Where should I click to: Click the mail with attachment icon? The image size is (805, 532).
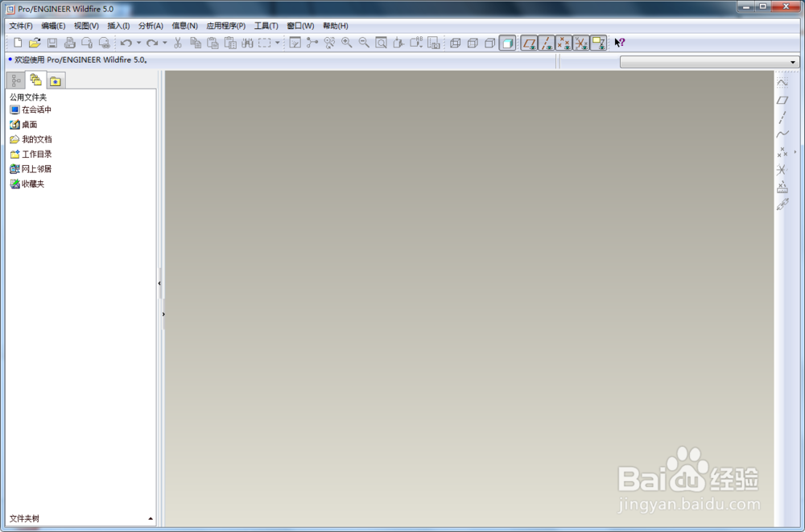87,43
